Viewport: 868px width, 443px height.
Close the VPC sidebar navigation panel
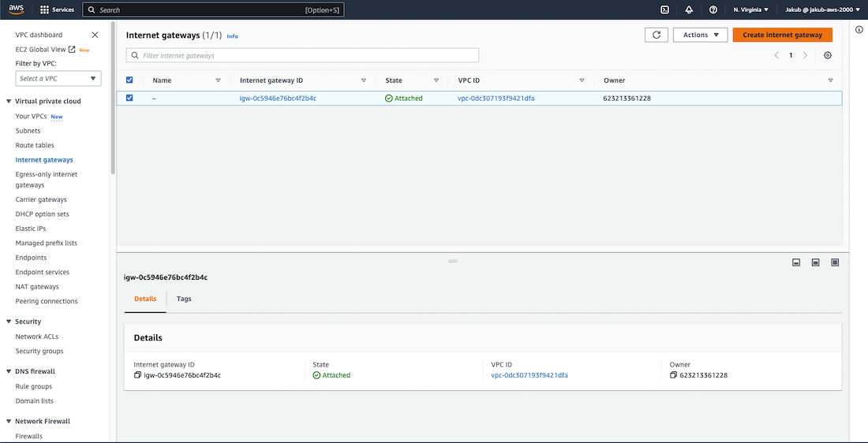pyautogui.click(x=95, y=35)
